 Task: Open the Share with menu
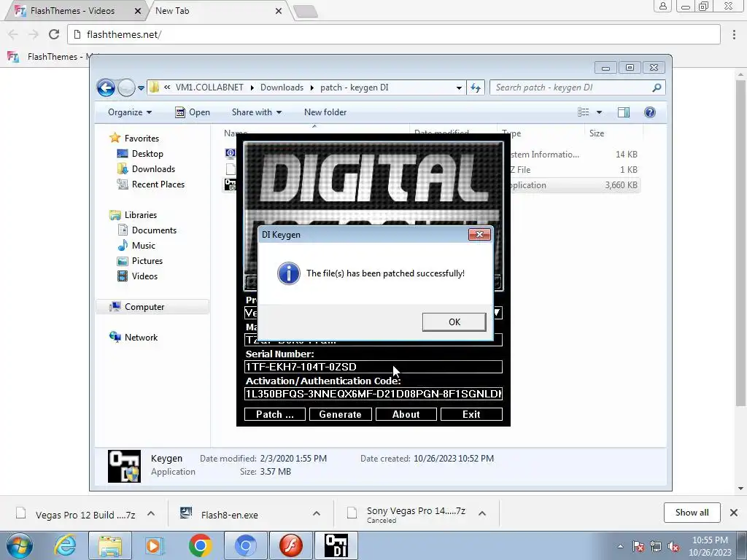coord(256,112)
